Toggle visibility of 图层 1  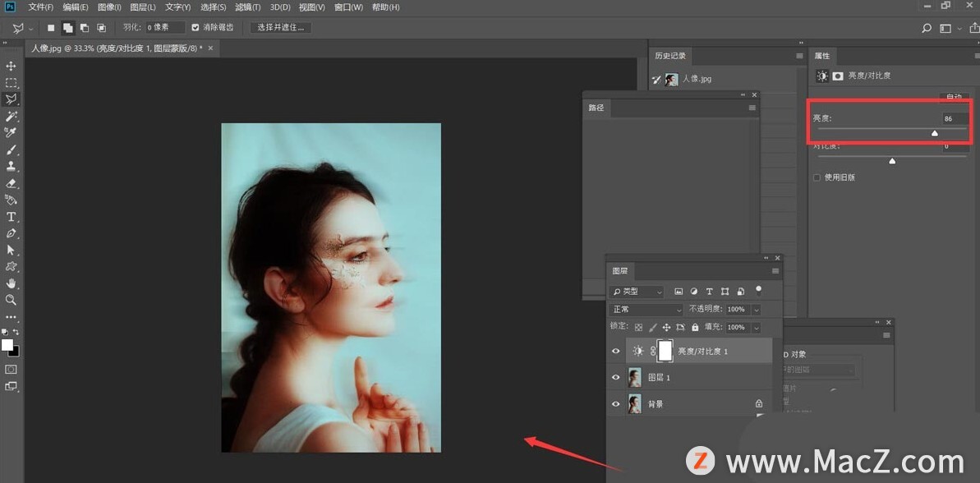[616, 378]
